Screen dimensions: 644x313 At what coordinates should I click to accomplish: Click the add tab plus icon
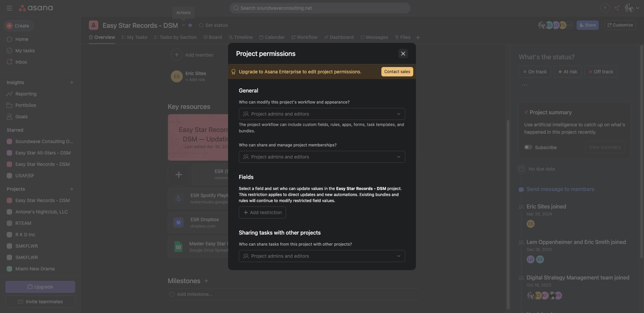pyautogui.click(x=418, y=38)
